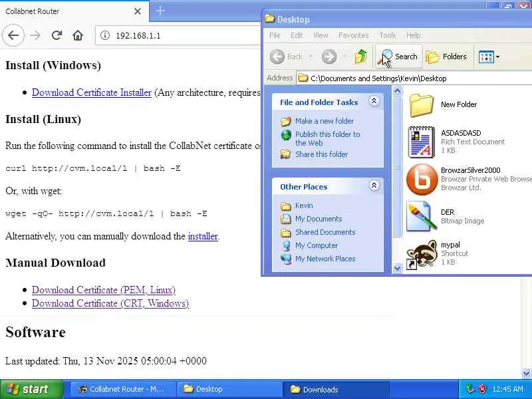Open the Windows start menu
532x399 pixels.
[x=31, y=389]
